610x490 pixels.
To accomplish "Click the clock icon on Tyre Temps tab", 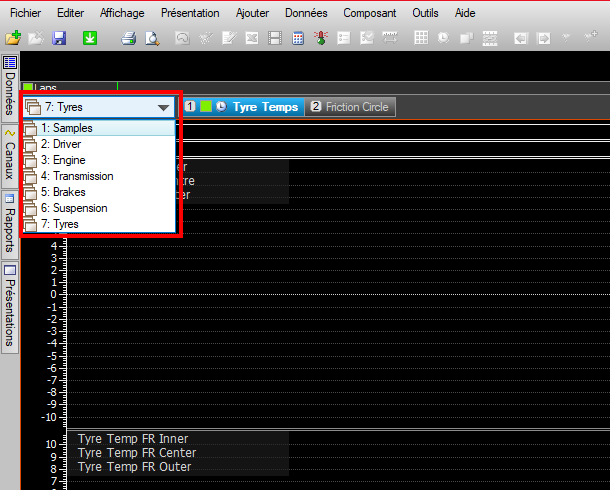I will (x=221, y=106).
